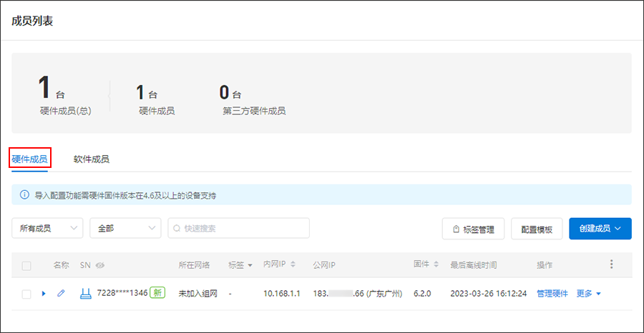Click the 标签管理 button

(x=473, y=229)
